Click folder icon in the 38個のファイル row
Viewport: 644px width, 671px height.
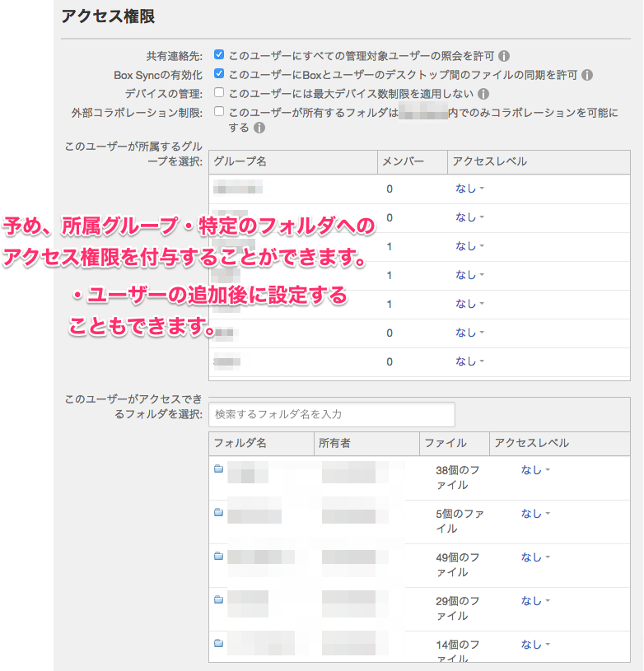[x=218, y=469]
